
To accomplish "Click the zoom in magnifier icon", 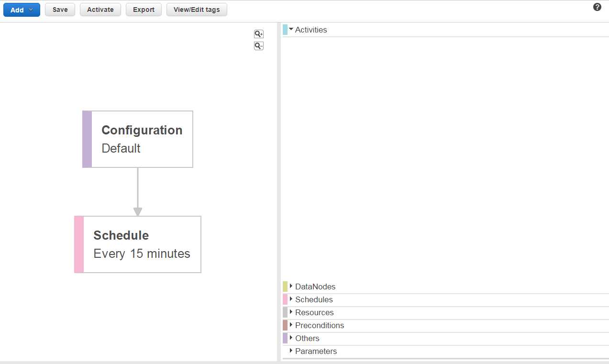I will pyautogui.click(x=258, y=34).
